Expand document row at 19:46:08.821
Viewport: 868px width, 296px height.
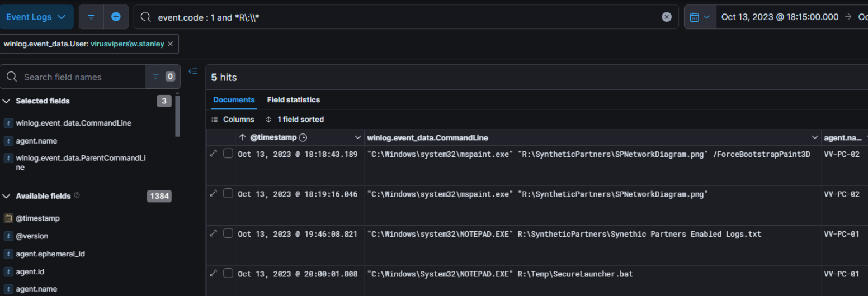point(213,233)
